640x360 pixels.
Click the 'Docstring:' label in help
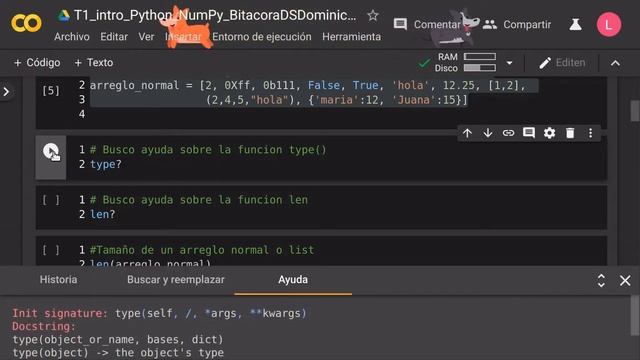(44, 327)
